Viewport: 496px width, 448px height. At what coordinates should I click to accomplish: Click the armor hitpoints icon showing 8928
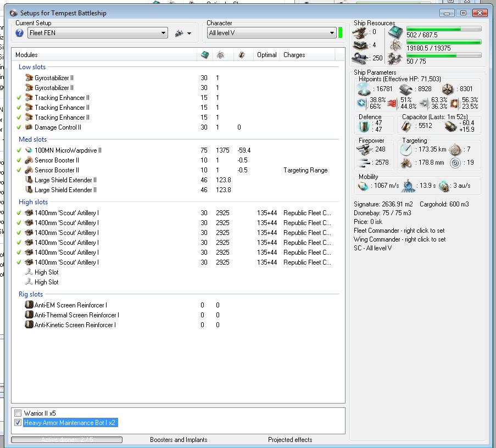coord(406,89)
